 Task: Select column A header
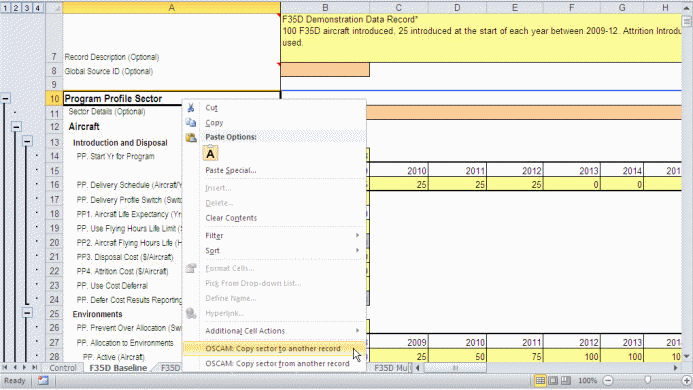(171, 8)
